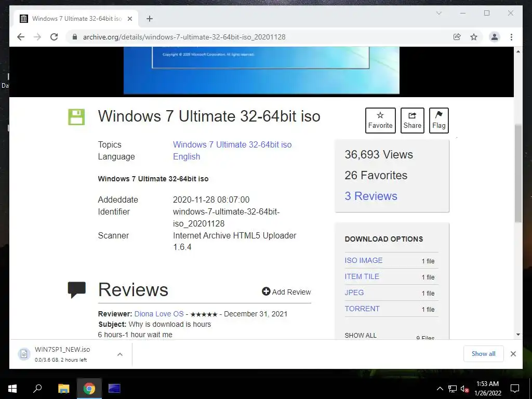Screen dimensions: 532x399
Task: Open File Explorer from the taskbar
Action: coord(63,389)
